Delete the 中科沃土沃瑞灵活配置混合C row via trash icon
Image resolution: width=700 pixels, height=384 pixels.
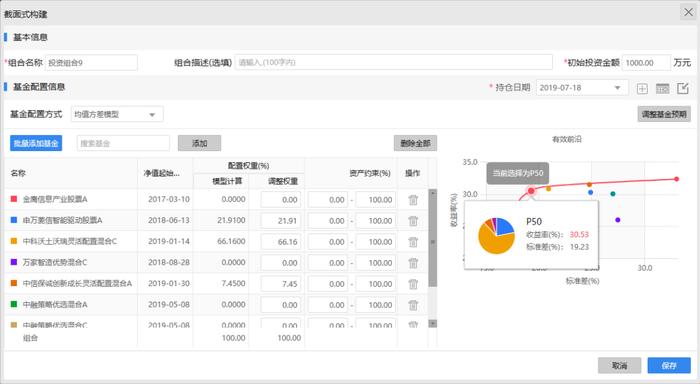click(413, 242)
